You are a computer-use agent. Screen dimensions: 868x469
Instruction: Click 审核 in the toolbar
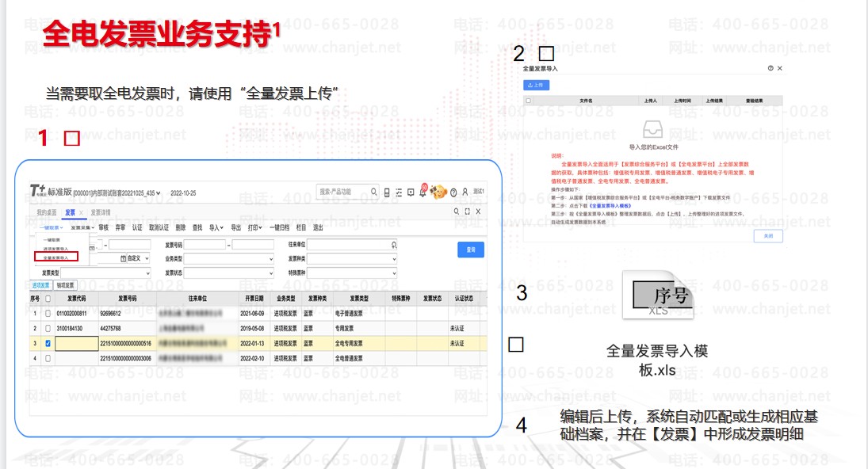tap(104, 228)
